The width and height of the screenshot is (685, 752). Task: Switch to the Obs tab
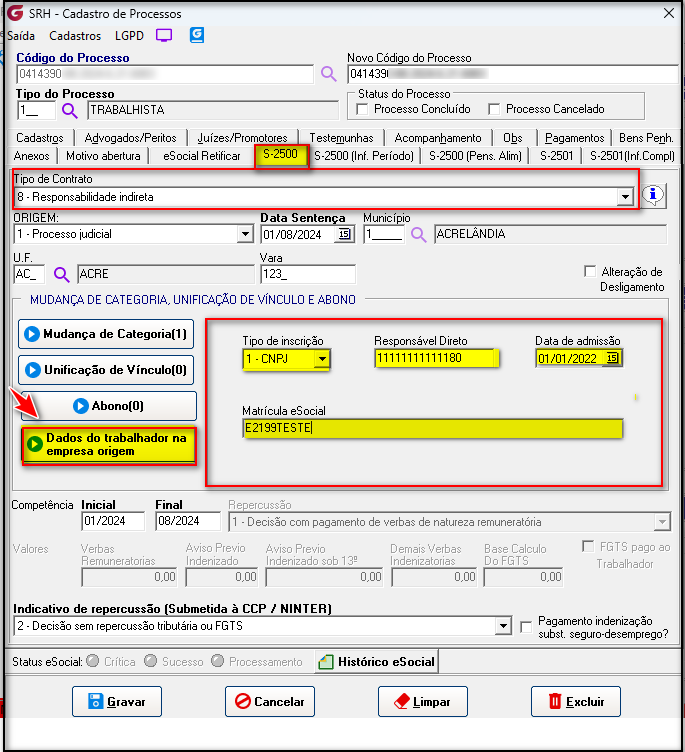pos(513,138)
